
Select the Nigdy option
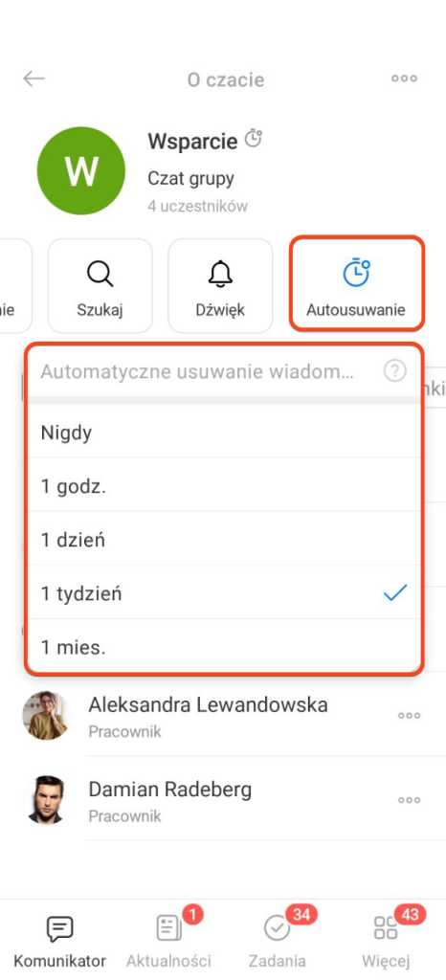[x=224, y=432]
